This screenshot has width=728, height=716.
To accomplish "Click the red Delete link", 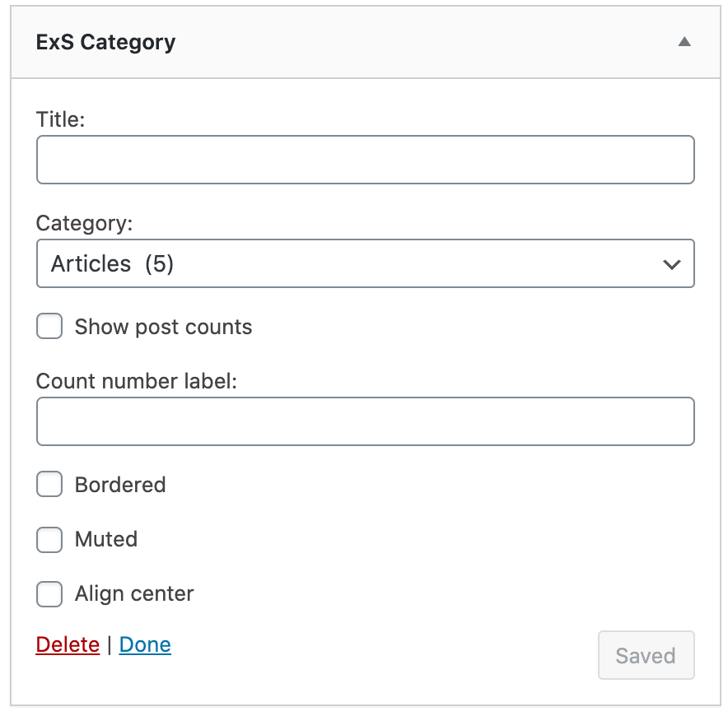I will [68, 644].
